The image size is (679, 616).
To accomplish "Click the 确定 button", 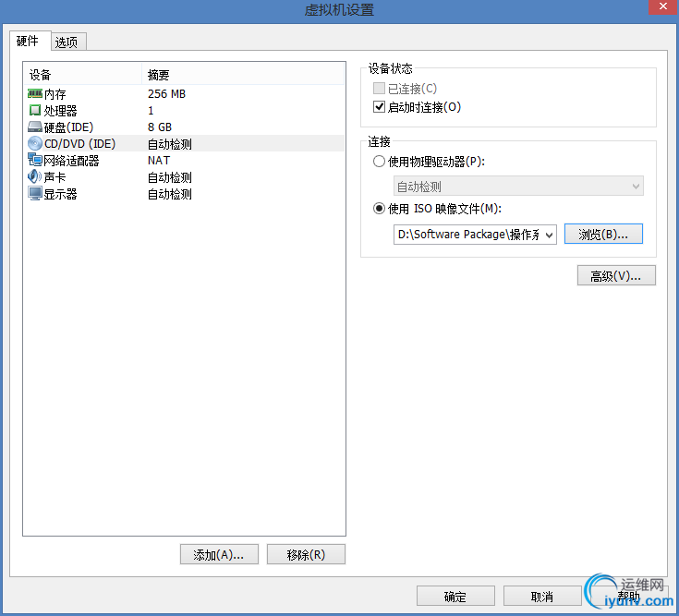I will tap(455, 597).
